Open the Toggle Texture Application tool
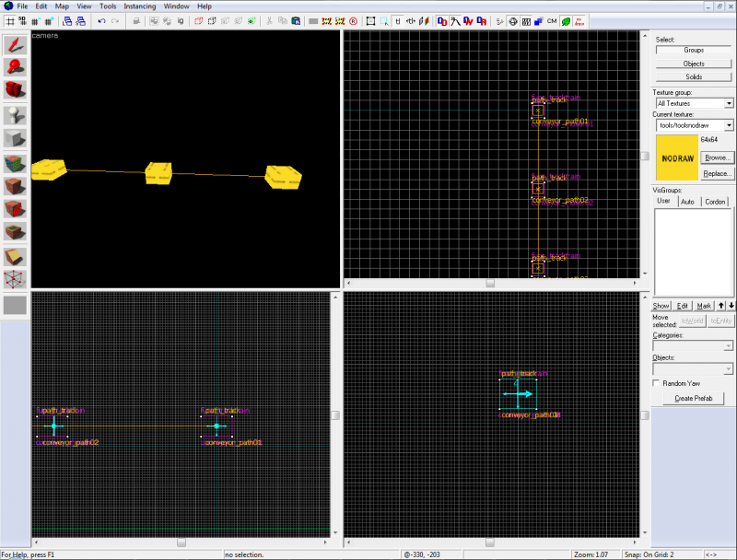The width and height of the screenshot is (737, 560). pyautogui.click(x=15, y=163)
